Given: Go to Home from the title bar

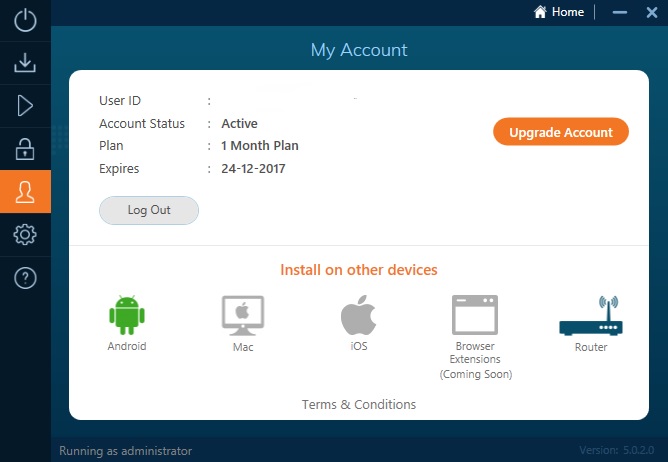Looking at the screenshot, I should [x=559, y=12].
